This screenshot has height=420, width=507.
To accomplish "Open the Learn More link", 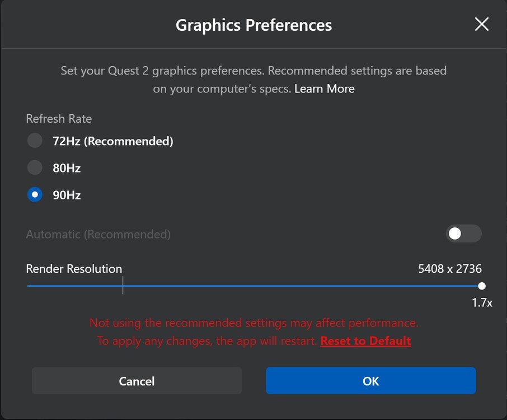I will [x=324, y=88].
